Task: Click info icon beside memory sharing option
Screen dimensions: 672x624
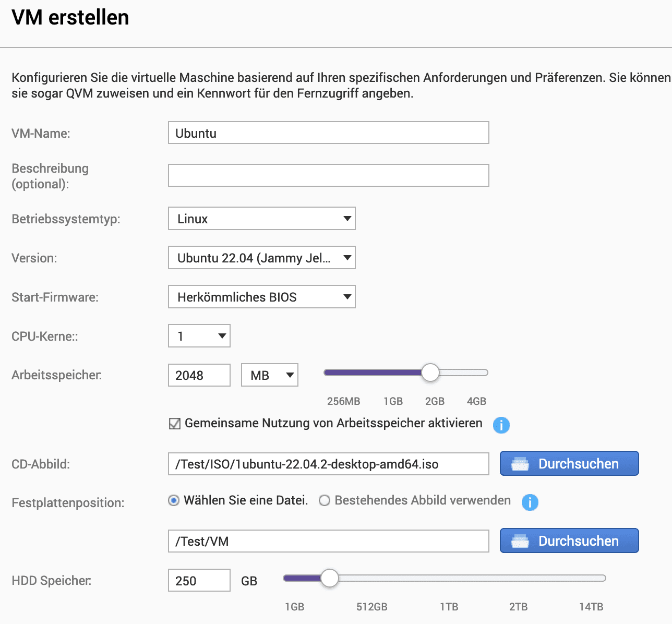Action: [x=501, y=425]
